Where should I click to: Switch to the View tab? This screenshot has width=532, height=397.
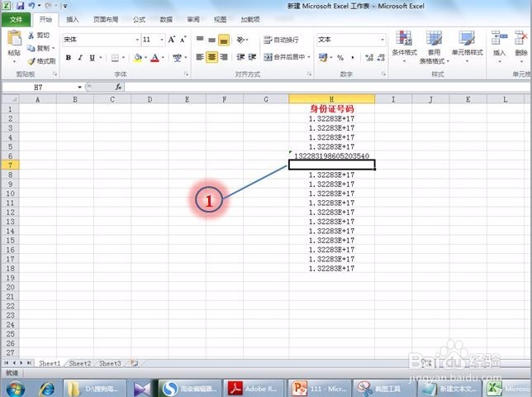(221, 20)
